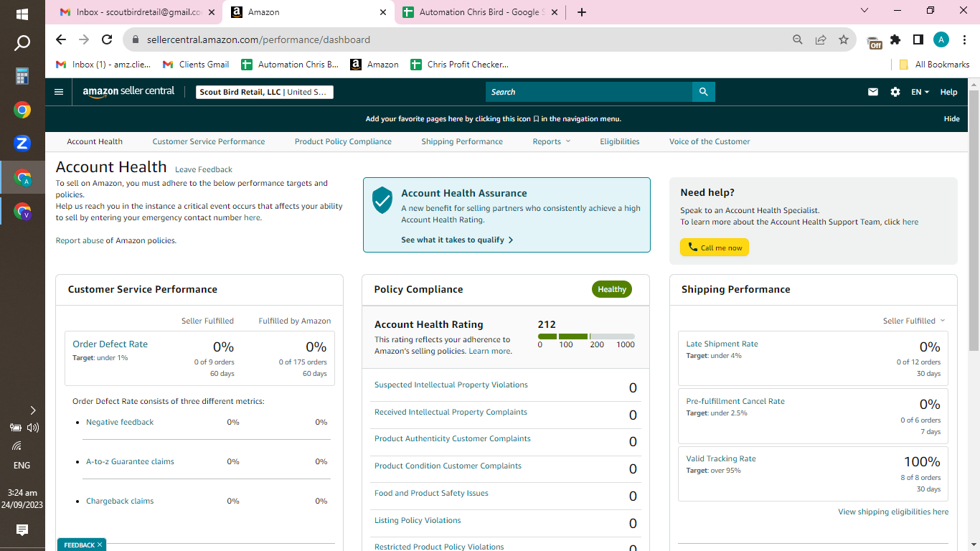This screenshot has width=980, height=551.
Task: Click the Account Health Rating progress bar
Action: pyautogui.click(x=586, y=336)
